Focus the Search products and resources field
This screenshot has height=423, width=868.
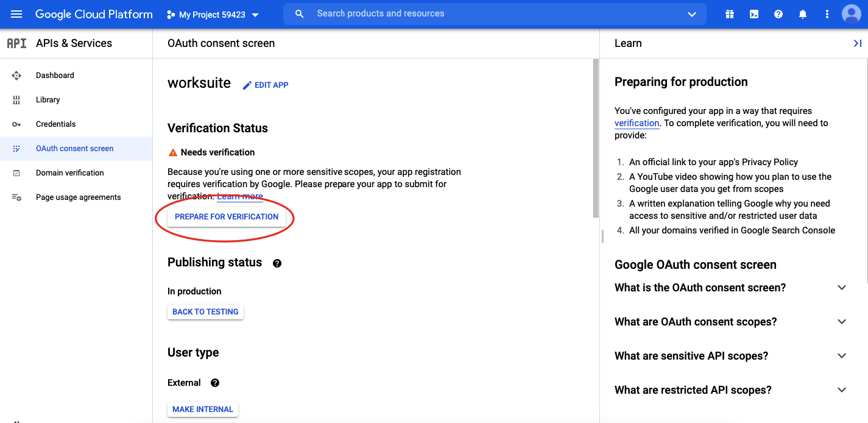pos(495,14)
